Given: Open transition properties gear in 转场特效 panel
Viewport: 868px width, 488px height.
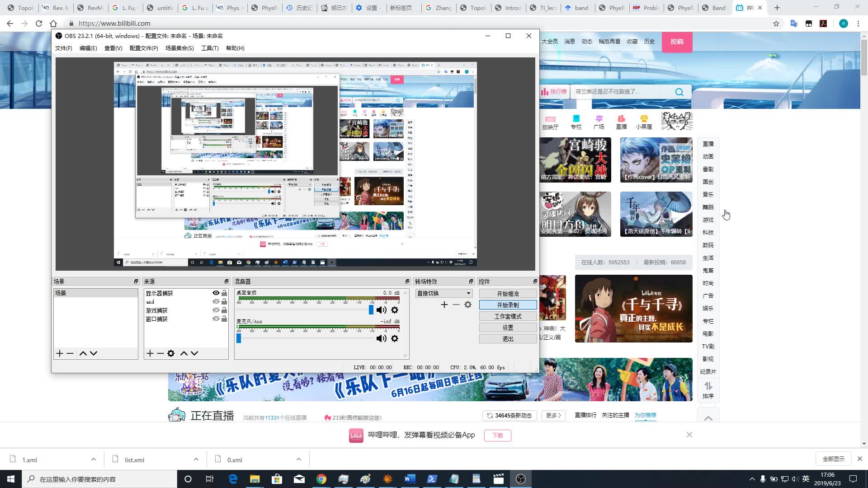Looking at the screenshot, I should pos(468,305).
